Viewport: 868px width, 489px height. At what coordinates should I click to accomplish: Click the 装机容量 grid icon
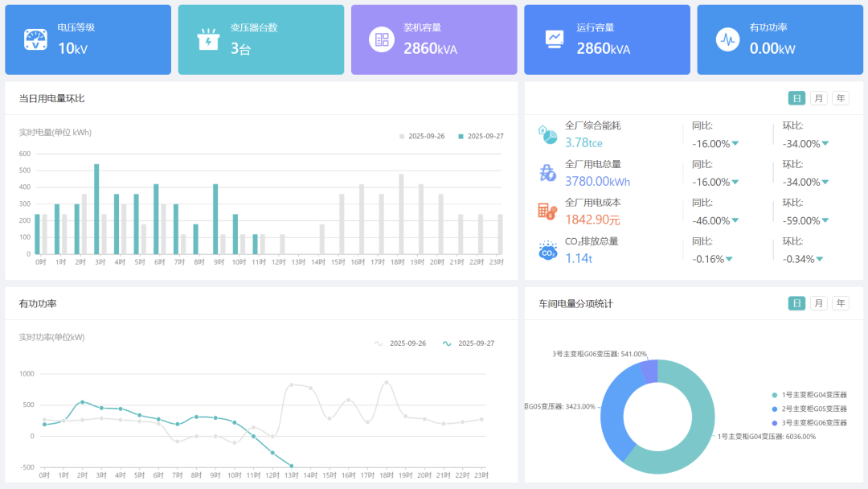click(x=381, y=39)
